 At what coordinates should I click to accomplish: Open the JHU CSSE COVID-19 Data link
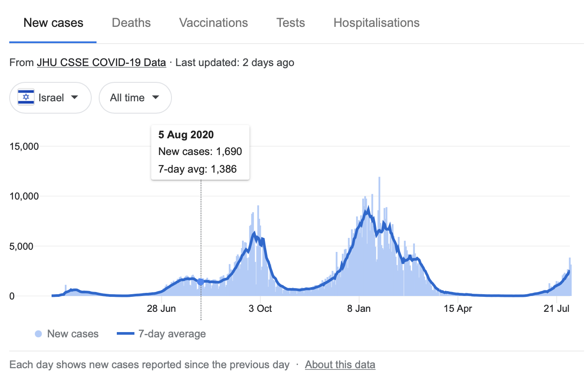[x=101, y=63]
